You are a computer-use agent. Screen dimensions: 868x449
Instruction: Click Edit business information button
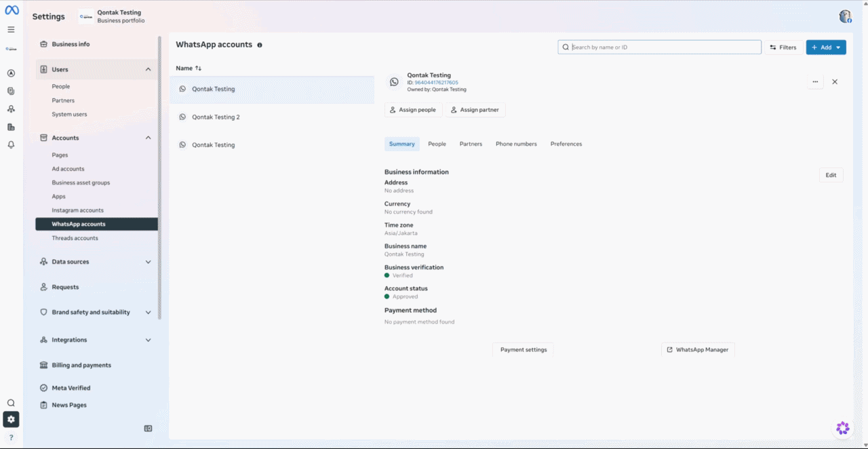[831, 175]
